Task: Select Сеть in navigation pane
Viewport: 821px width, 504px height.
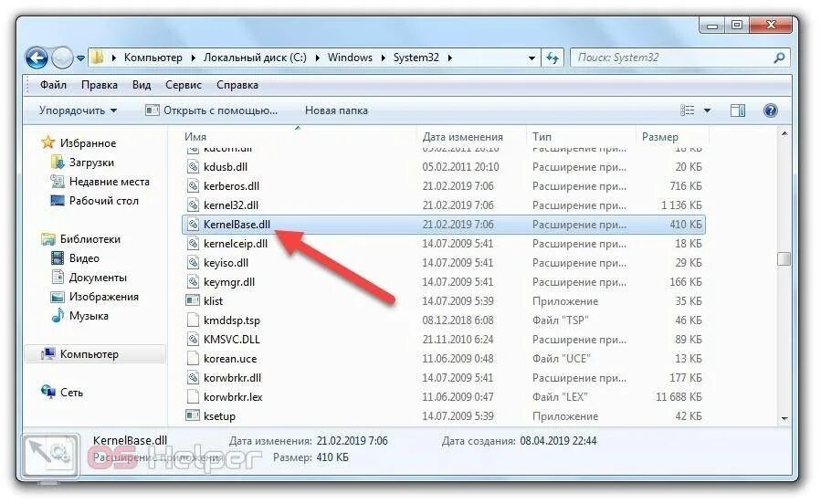Action: 62,393
